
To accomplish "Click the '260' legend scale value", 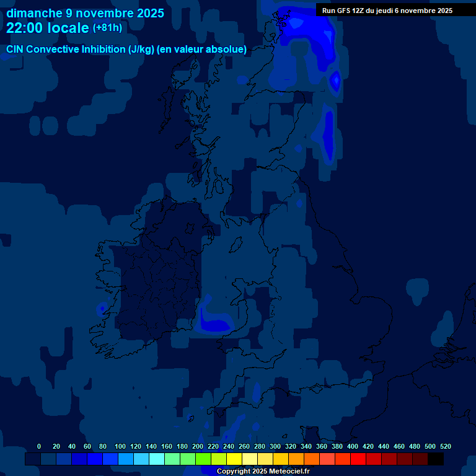I will [x=244, y=446].
